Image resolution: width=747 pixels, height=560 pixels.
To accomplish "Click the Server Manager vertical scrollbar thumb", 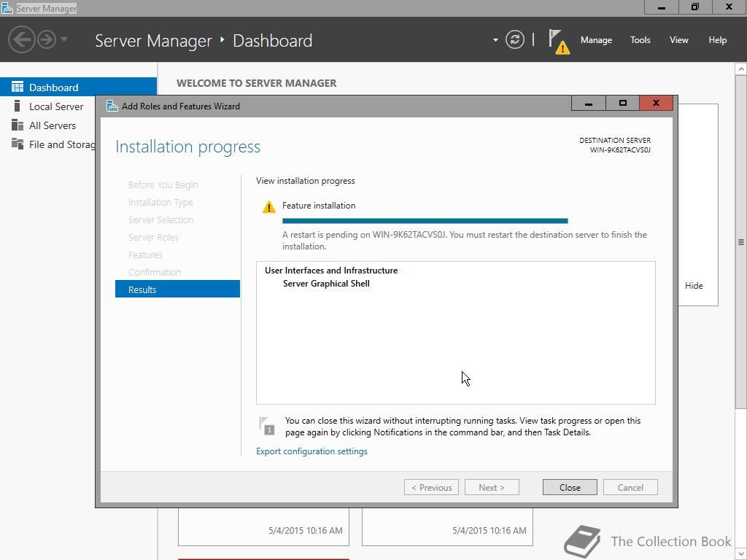I will 741,241.
